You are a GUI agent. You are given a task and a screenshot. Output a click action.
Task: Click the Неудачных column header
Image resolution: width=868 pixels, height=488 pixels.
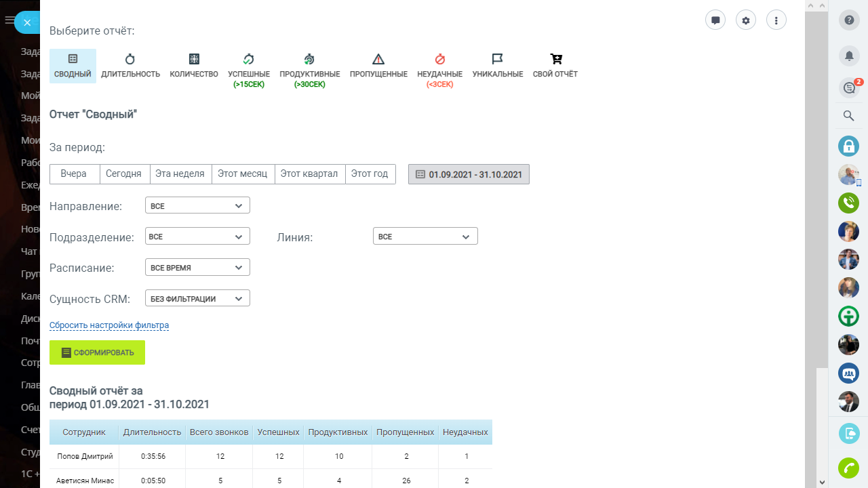465,432
